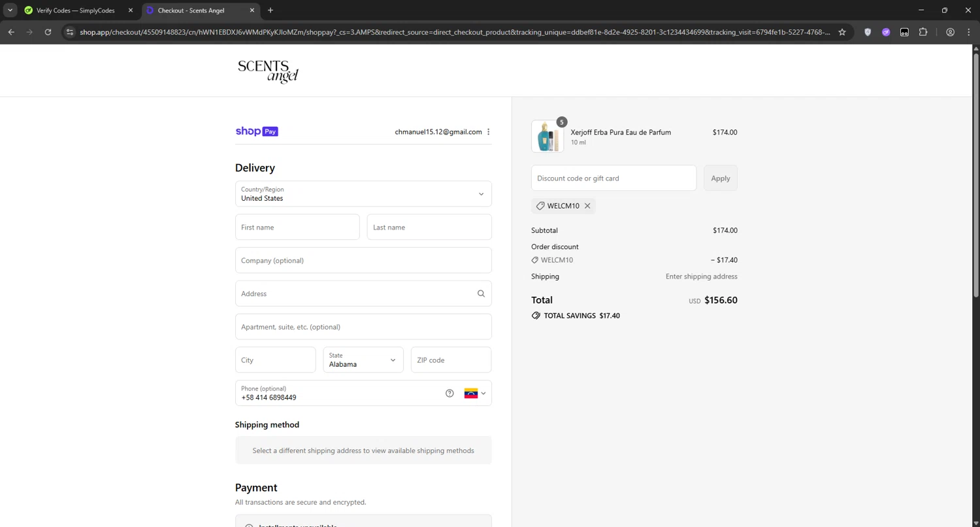Open account options beside the email
This screenshot has height=527, width=980.
[489, 132]
